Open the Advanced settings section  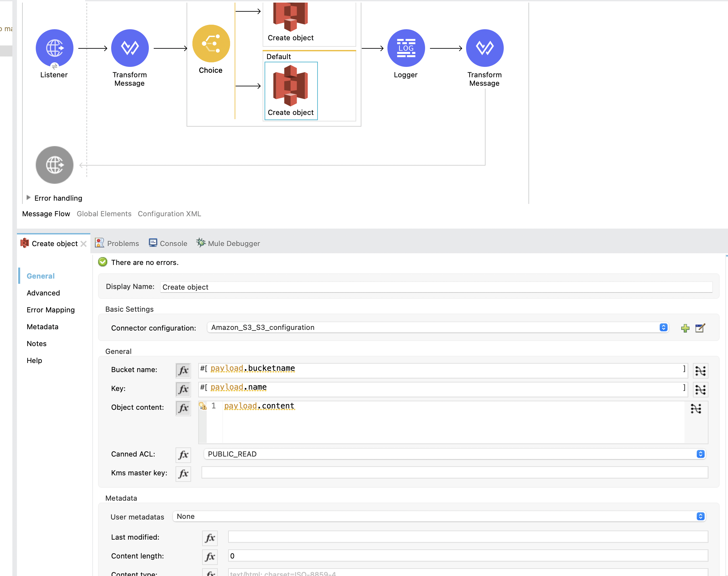43,293
